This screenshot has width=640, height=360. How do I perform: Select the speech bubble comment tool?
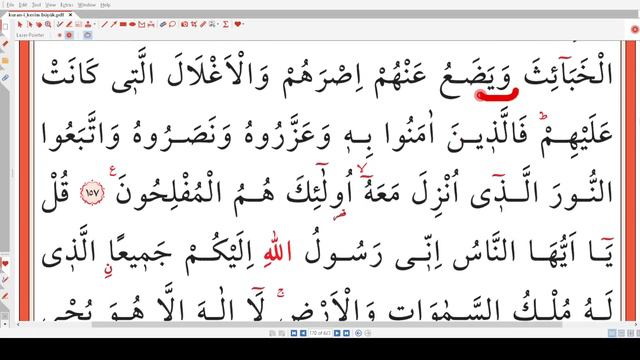coord(172,25)
